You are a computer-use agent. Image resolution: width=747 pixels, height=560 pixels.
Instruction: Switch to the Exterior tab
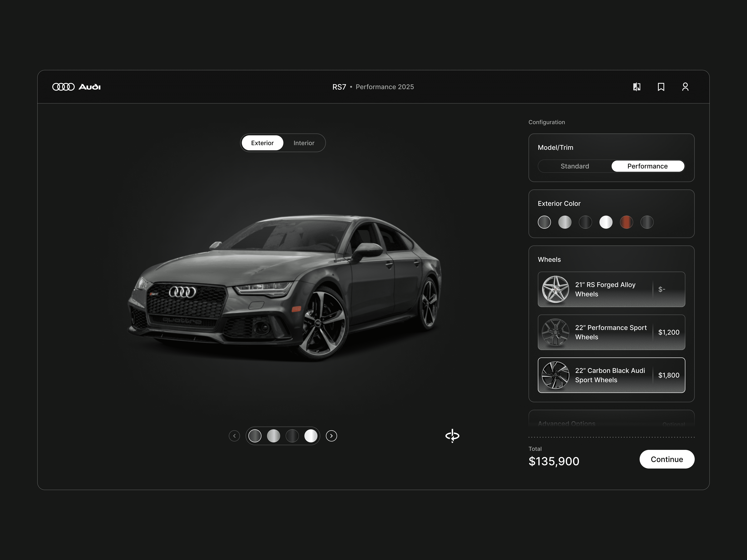coord(262,143)
